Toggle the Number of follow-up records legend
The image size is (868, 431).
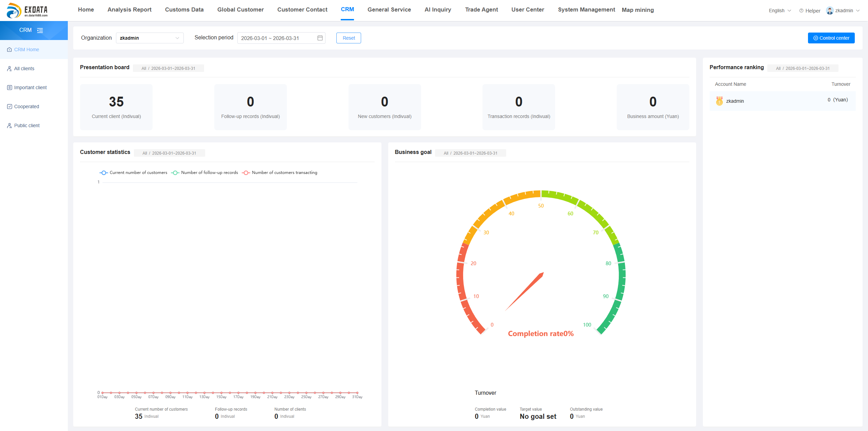[x=204, y=172]
